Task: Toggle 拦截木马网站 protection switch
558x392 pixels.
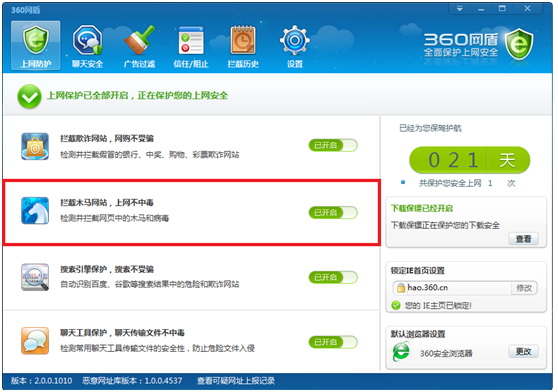Action: (x=333, y=212)
